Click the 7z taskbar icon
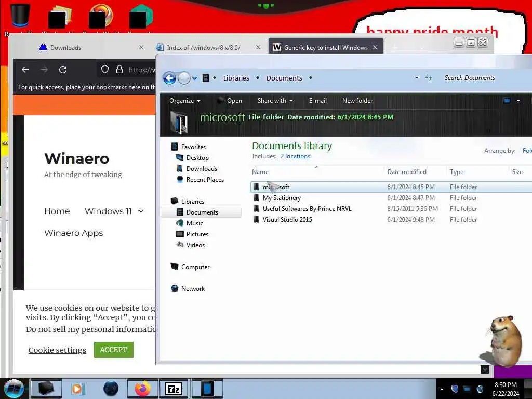The width and height of the screenshot is (532, 399). 174,389
